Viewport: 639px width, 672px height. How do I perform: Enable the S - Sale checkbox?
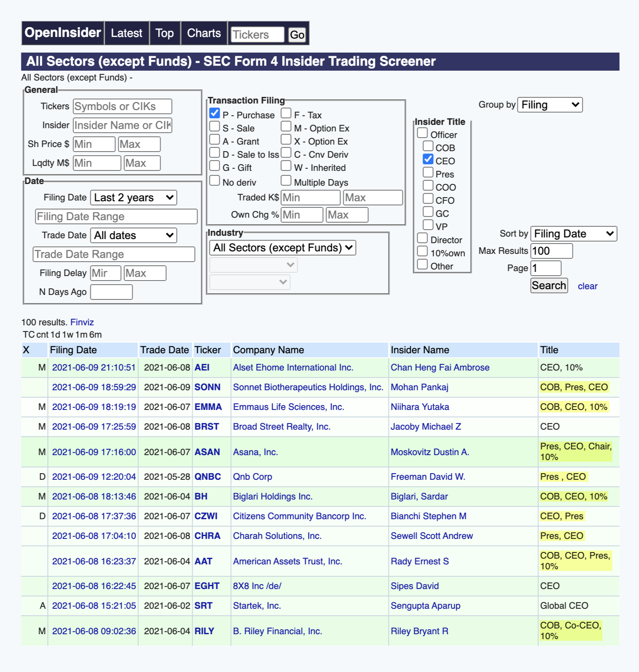214,127
